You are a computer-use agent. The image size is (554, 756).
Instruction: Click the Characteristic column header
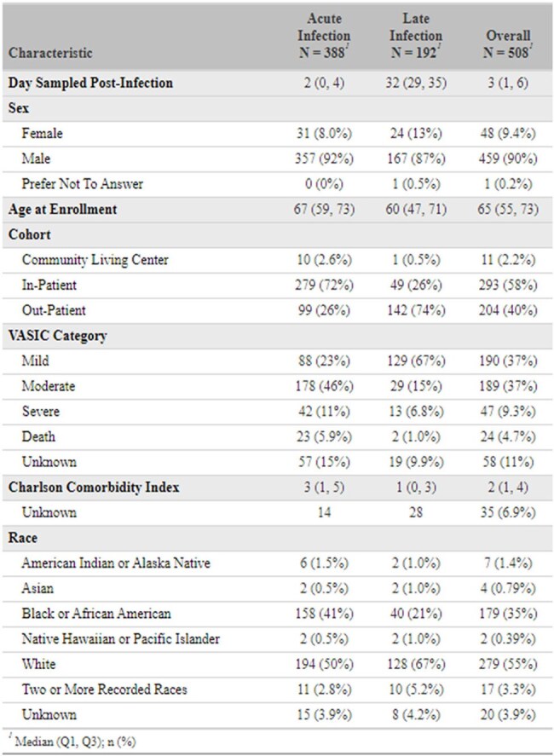(x=50, y=53)
